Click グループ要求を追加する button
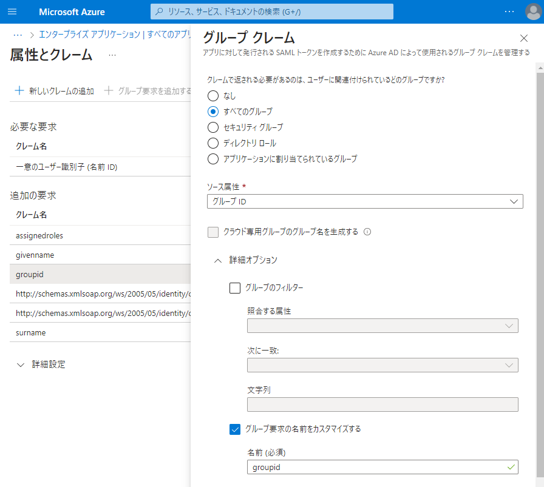 coord(148,91)
